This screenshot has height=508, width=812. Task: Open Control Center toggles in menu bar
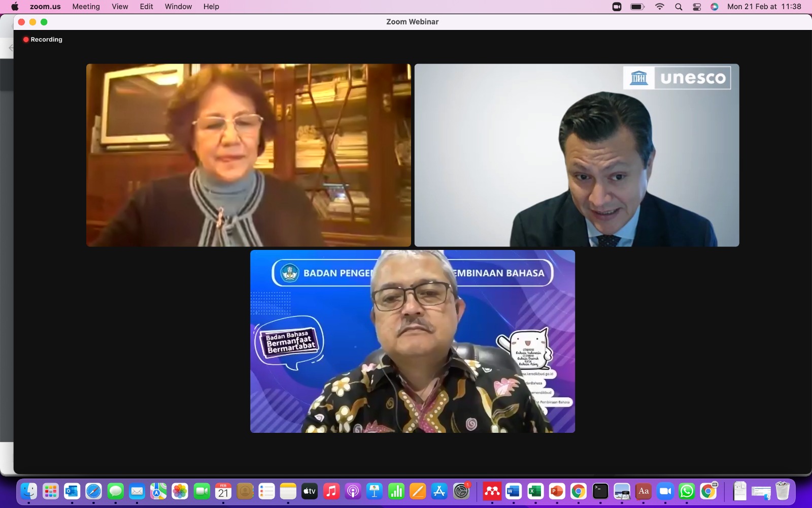point(697,7)
